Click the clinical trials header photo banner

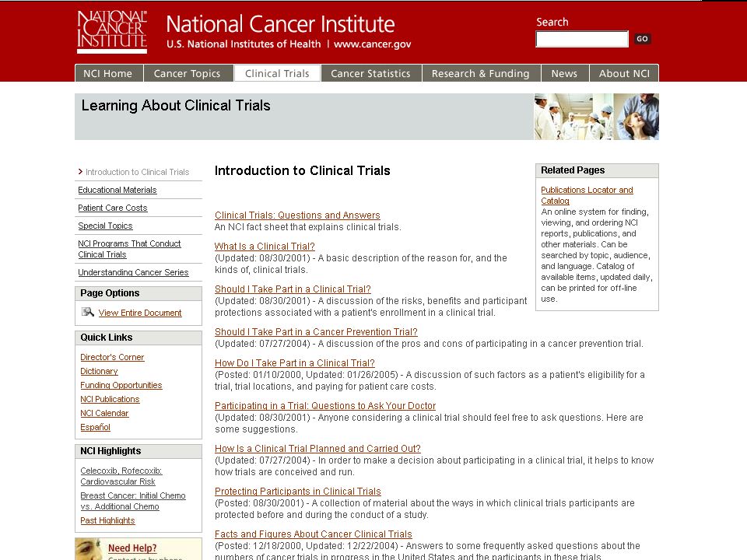[597, 117]
